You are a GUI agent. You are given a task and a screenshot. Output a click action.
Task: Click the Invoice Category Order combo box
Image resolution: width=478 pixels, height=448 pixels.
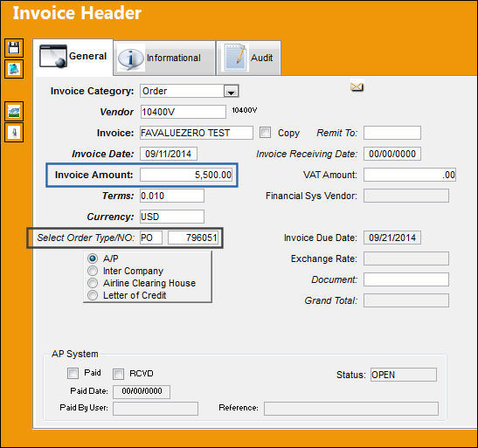(190, 91)
